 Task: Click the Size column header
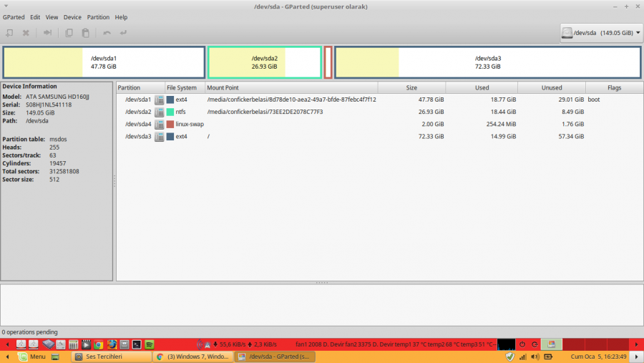click(x=411, y=87)
